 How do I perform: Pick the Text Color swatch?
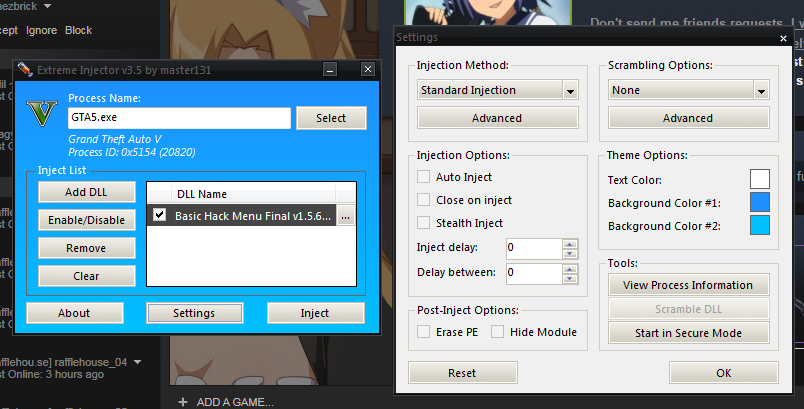(759, 179)
